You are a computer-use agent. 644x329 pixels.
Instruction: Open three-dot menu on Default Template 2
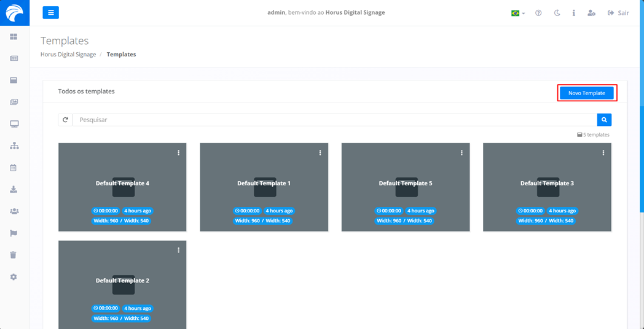(179, 250)
